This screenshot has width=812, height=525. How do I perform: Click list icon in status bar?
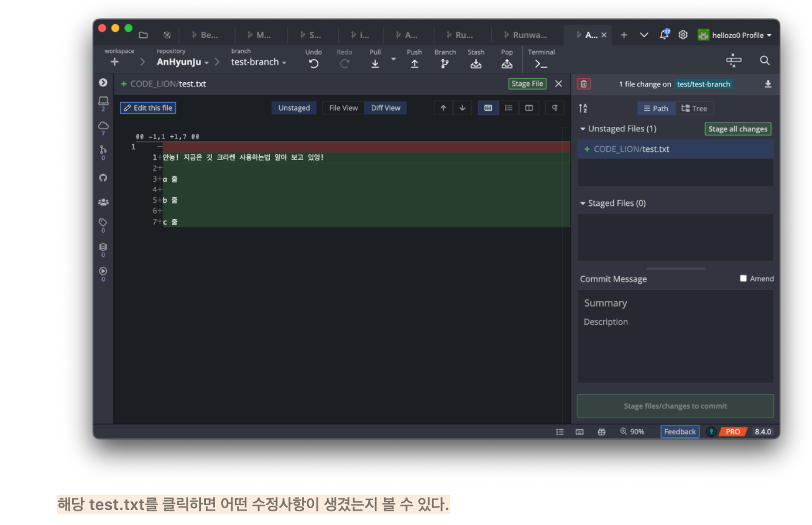pyautogui.click(x=560, y=432)
